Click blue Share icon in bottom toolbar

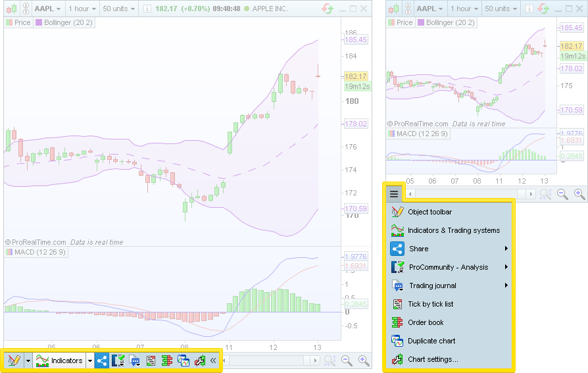(102, 361)
